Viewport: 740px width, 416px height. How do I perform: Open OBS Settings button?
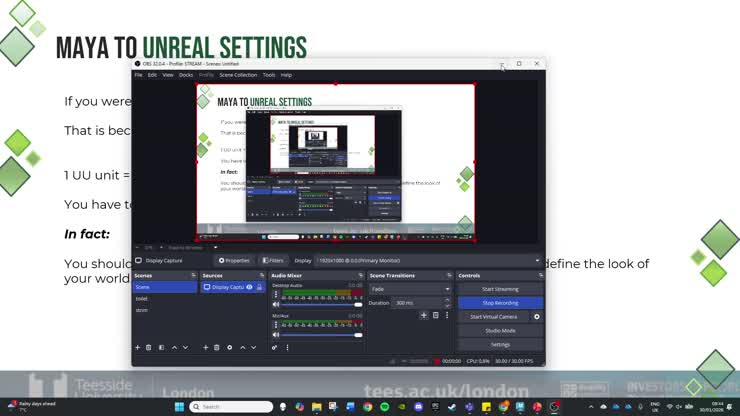pos(500,345)
